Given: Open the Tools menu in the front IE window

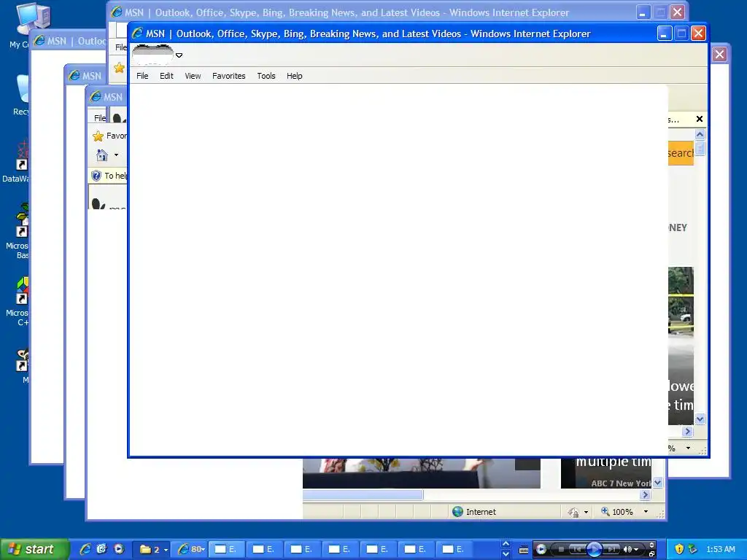Looking at the screenshot, I should point(266,76).
